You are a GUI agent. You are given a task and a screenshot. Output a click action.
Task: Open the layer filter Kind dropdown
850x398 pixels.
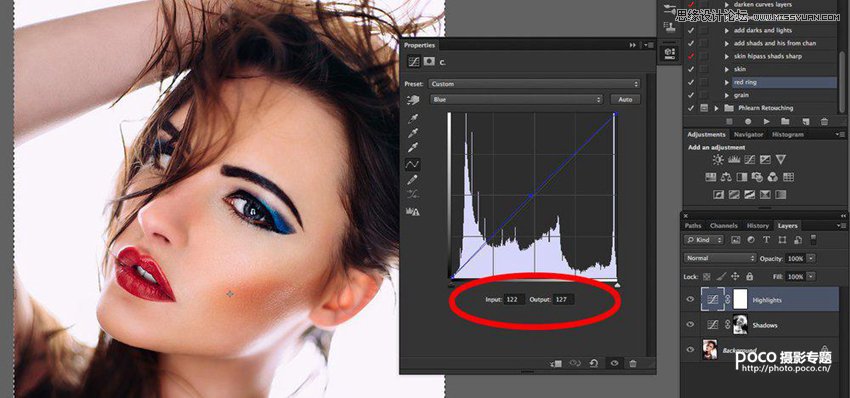704,240
